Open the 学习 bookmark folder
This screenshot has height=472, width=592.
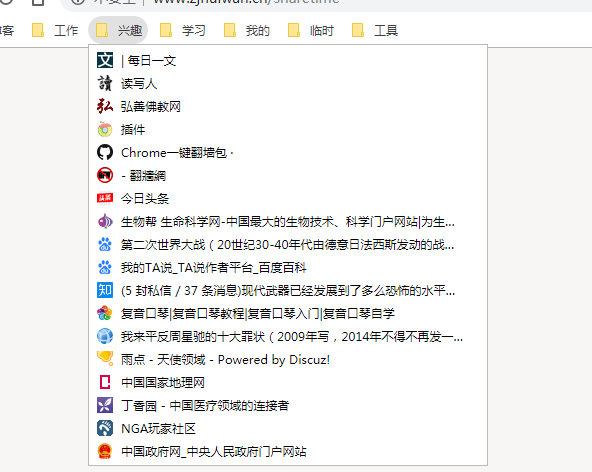[182, 30]
